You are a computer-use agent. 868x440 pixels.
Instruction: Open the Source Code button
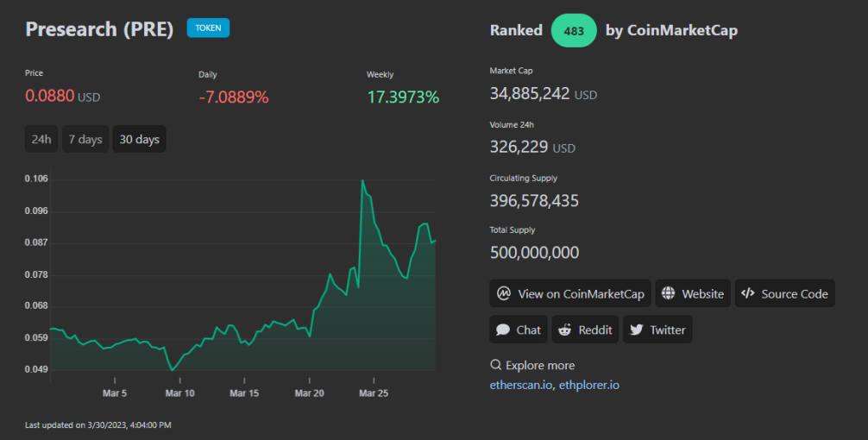(784, 293)
